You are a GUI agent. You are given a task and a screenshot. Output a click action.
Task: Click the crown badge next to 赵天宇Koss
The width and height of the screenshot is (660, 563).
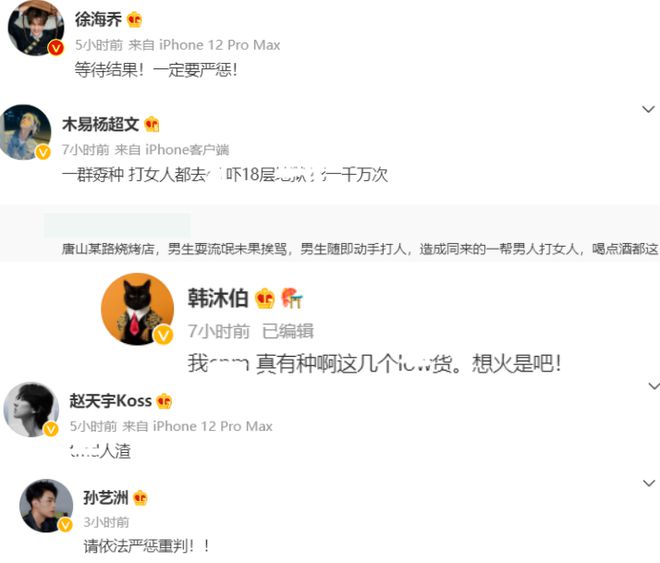(164, 401)
